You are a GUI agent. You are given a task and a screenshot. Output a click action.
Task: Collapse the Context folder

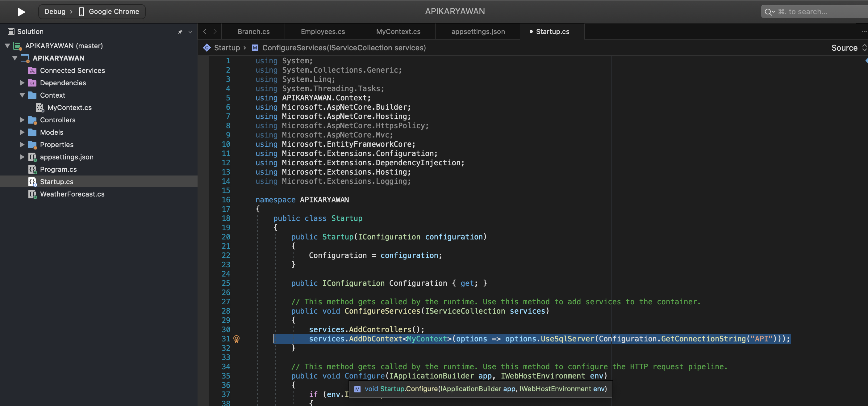pos(22,95)
